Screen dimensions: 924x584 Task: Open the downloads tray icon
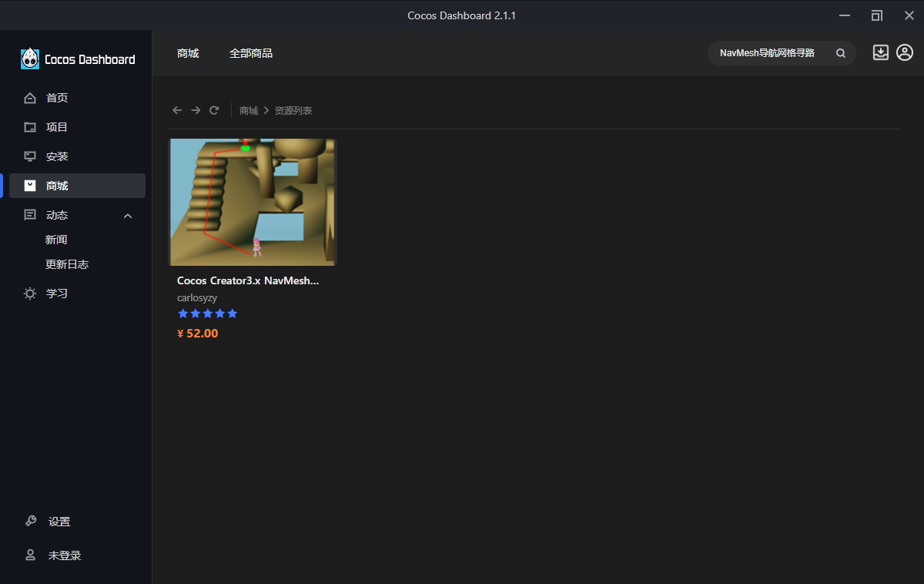881,52
